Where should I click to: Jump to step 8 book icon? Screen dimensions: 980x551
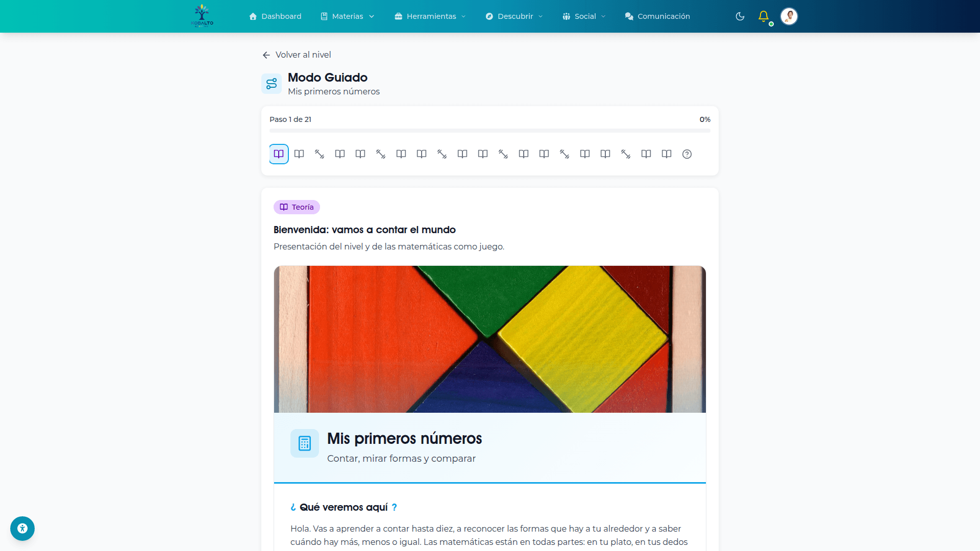tap(422, 154)
